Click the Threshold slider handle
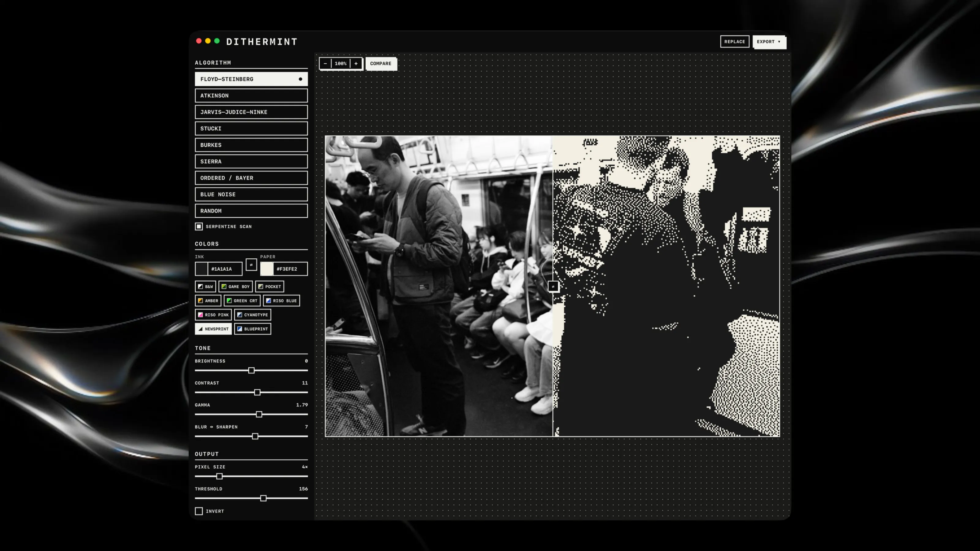Viewport: 980px width, 551px height. [x=263, y=498]
